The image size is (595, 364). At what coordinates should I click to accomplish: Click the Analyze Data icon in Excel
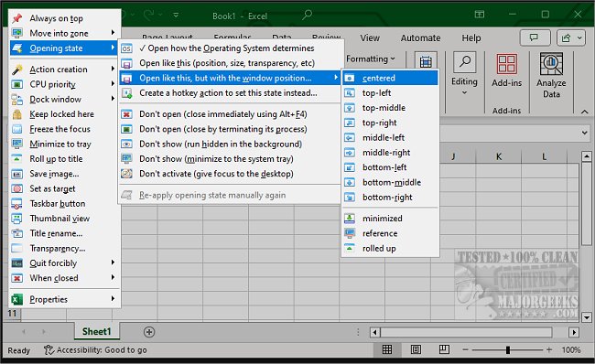[x=551, y=64]
